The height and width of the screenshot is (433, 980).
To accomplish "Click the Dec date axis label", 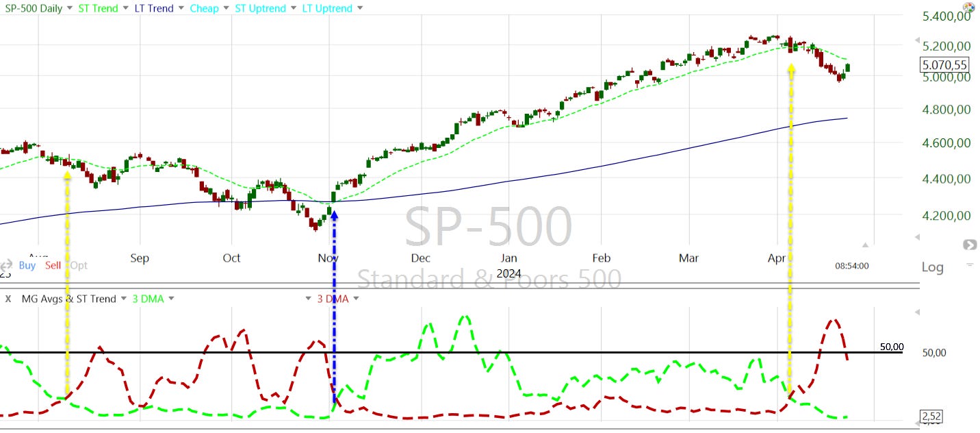I will coord(420,258).
